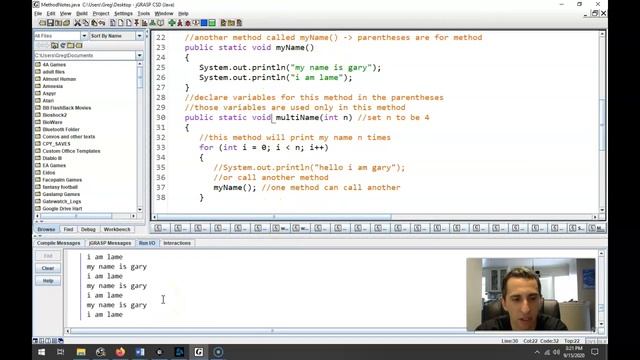Screen dimensions: 640x360
Task: Open the File menu
Action: point(38,13)
